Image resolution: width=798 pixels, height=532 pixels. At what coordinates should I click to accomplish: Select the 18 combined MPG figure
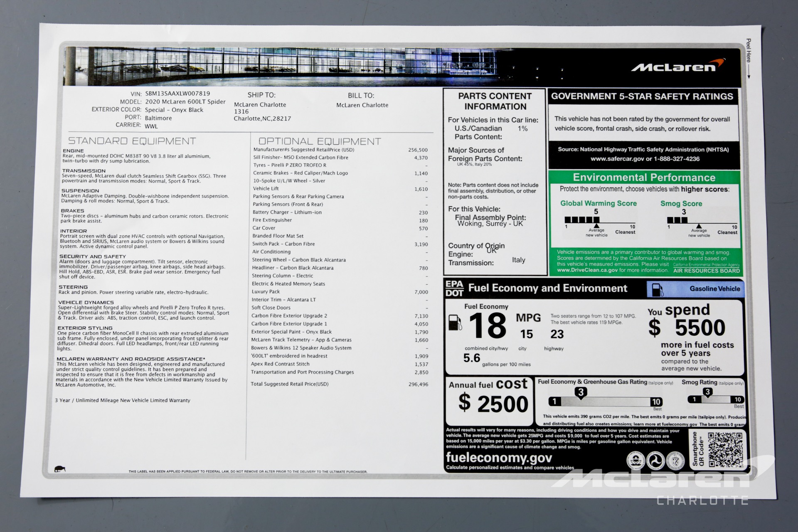488,325
